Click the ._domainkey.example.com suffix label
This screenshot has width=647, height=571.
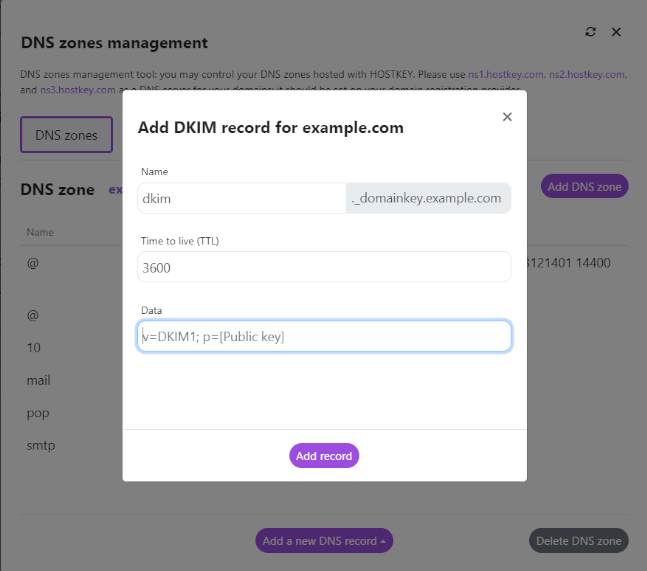coord(427,198)
